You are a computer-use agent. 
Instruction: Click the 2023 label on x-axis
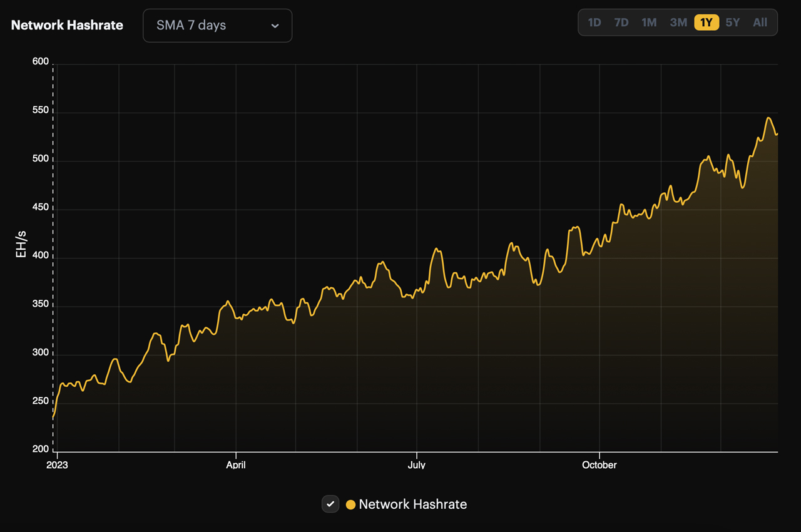[x=57, y=465]
